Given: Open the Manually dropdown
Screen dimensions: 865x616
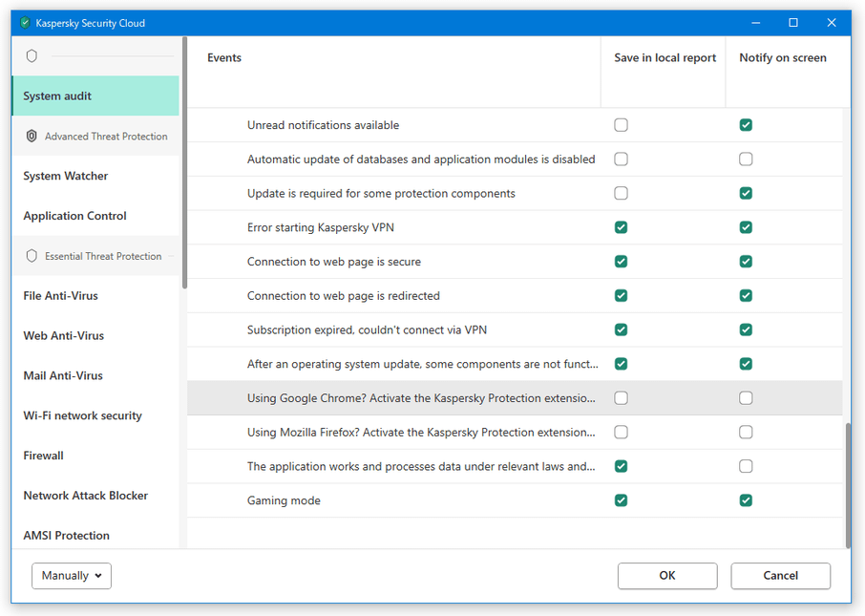Looking at the screenshot, I should [72, 576].
